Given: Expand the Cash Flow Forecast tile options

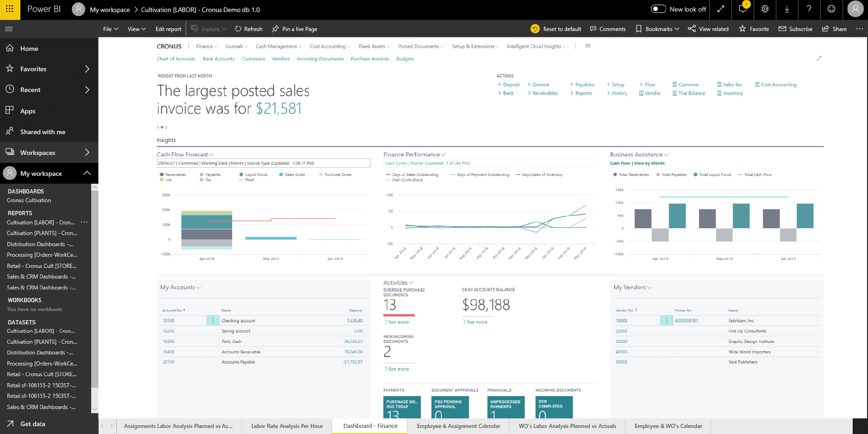Looking at the screenshot, I should 211,154.
